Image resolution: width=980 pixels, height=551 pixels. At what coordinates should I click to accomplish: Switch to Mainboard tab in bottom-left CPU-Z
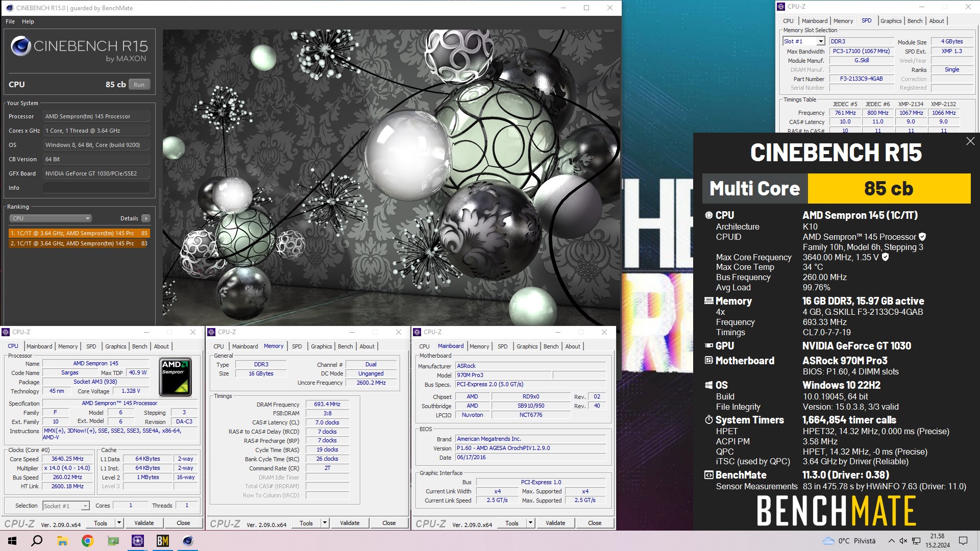[39, 346]
